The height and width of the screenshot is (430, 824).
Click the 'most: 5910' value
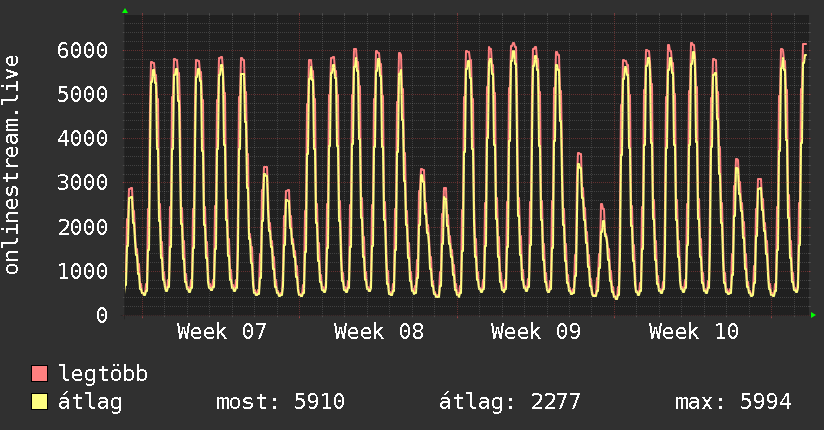pyautogui.click(x=281, y=402)
